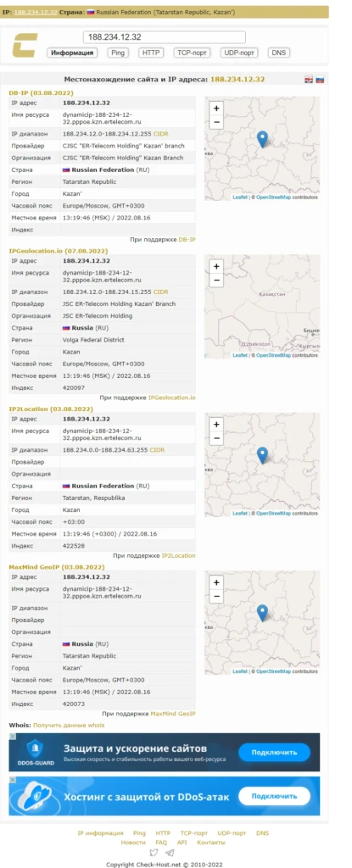Zoom in on the DB-IP map
Screen dimensions: 352x868
pos(217,108)
